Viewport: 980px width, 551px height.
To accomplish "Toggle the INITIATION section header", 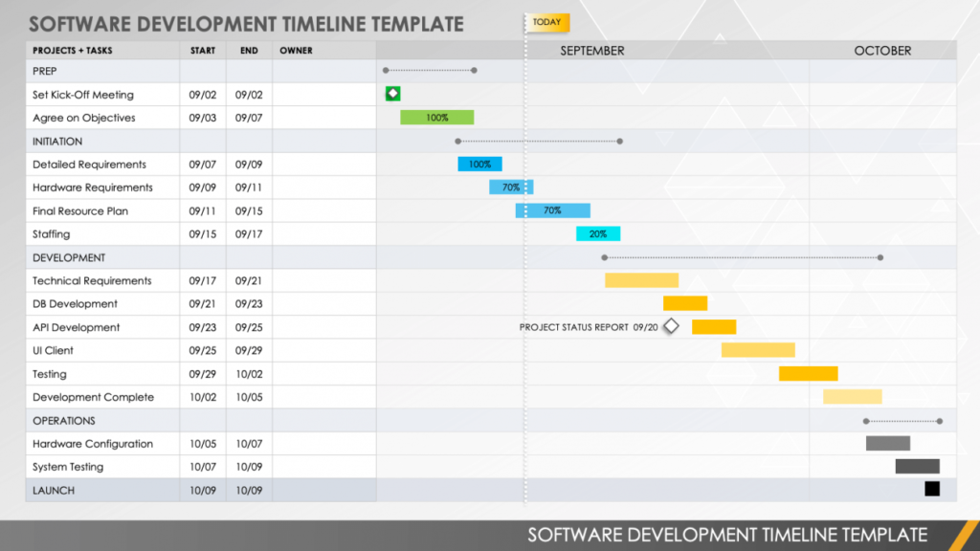I will click(x=56, y=141).
